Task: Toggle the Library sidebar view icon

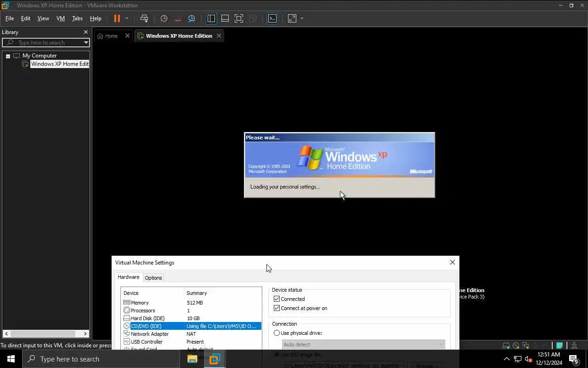Action: (x=211, y=18)
